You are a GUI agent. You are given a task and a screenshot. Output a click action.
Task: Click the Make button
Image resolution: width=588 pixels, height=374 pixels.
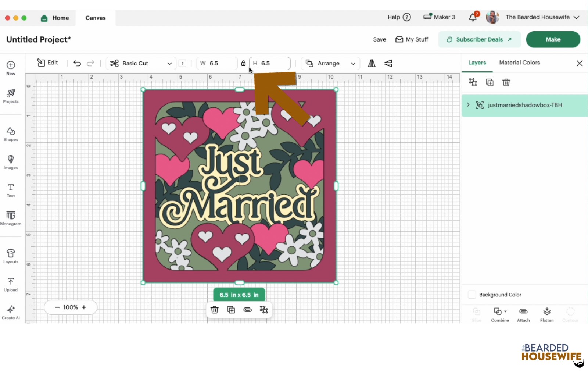point(553,39)
